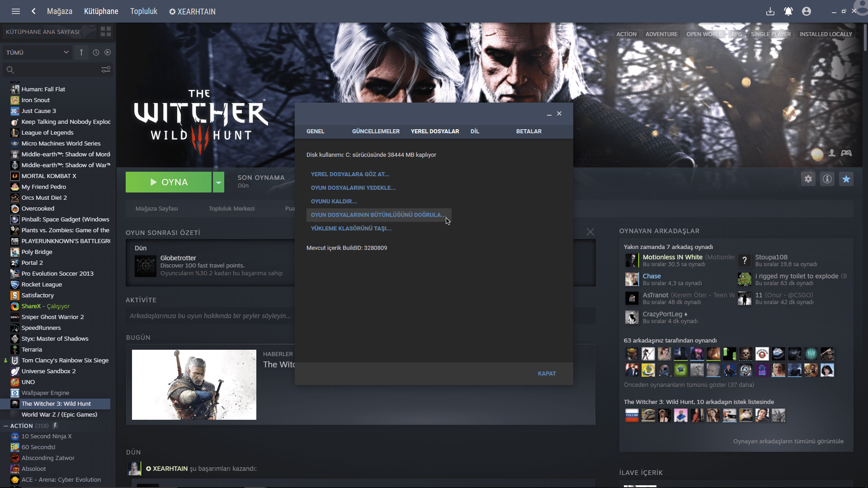Open notifications bell icon
Screen dimensions: 868x488
pyautogui.click(x=788, y=11)
